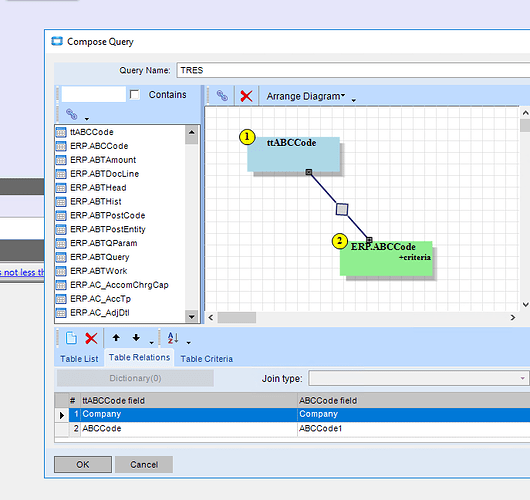Viewport: 530px width, 500px height.
Task: Click the diagram horizontal scrollbar thumb
Action: (x=237, y=317)
